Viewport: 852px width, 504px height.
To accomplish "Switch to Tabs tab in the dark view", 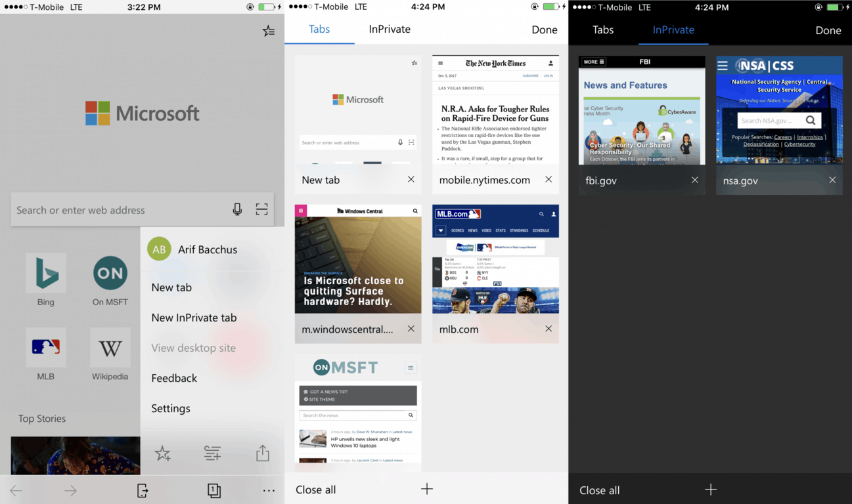I will pyautogui.click(x=603, y=30).
